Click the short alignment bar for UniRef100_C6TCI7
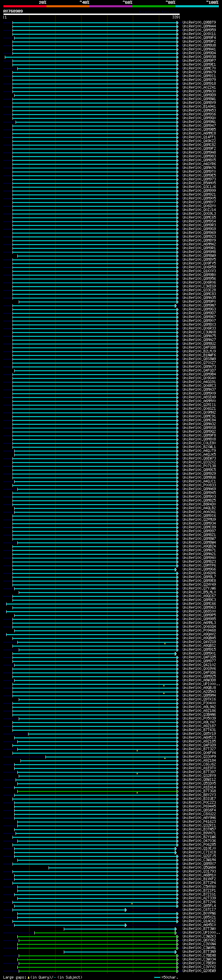 click(x=70, y=910)
